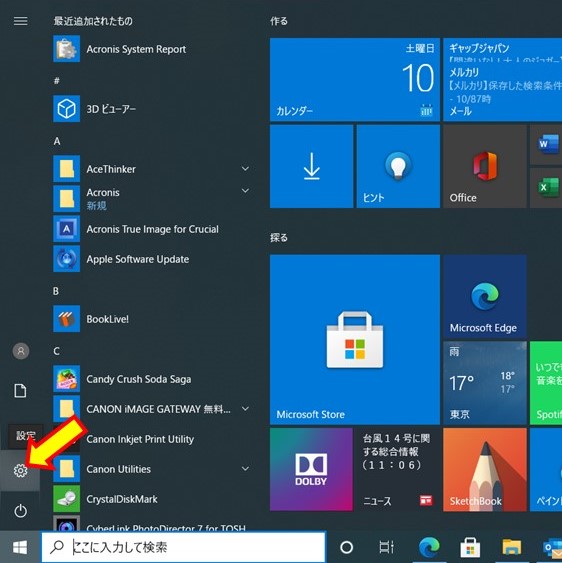Open Microsoft Store from taskbar
This screenshot has height=563, width=562.
coord(470,547)
